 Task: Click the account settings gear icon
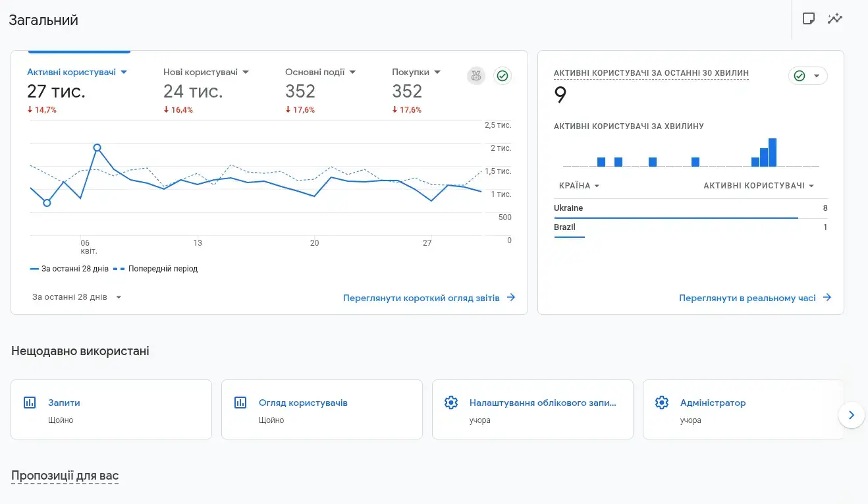(451, 403)
